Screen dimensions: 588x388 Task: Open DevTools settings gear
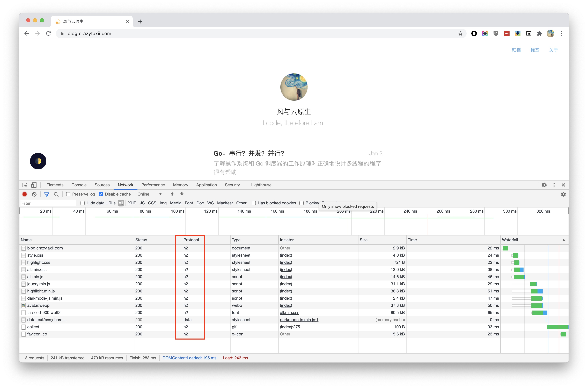544,185
